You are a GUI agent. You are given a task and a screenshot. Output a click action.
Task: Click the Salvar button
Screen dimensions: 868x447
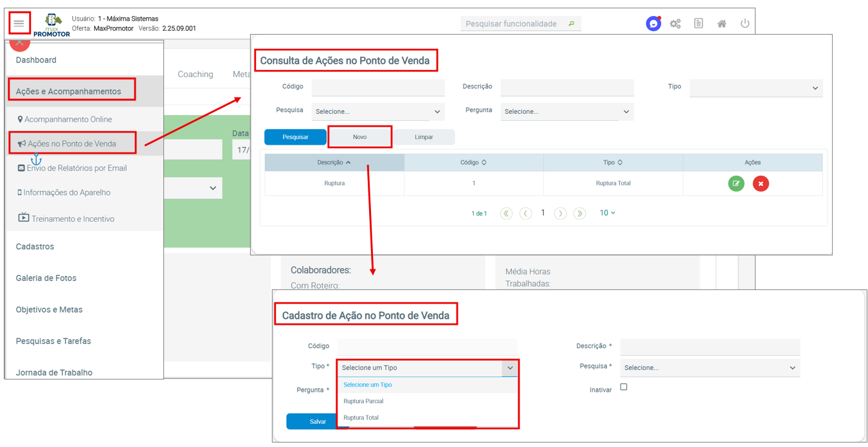[318, 422]
